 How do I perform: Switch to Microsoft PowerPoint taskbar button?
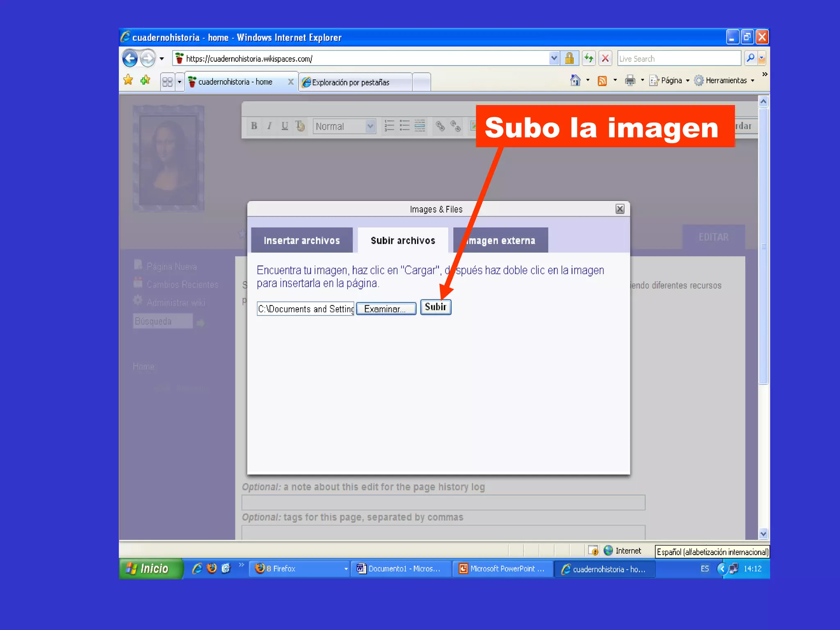[502, 569]
